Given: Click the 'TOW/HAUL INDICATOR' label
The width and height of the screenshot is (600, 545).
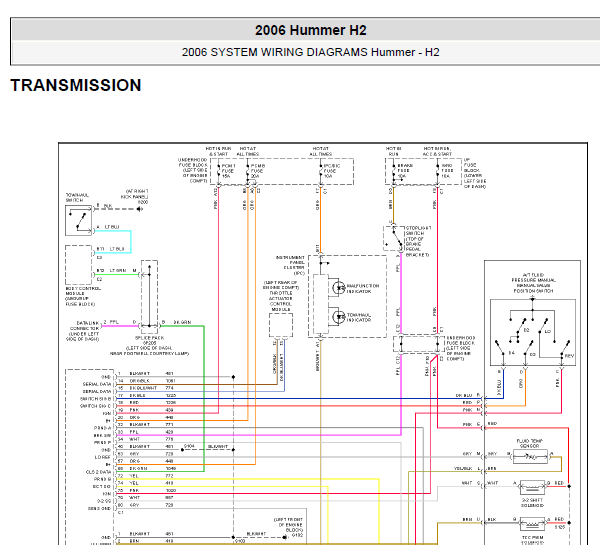Looking at the screenshot, I should point(359,317).
